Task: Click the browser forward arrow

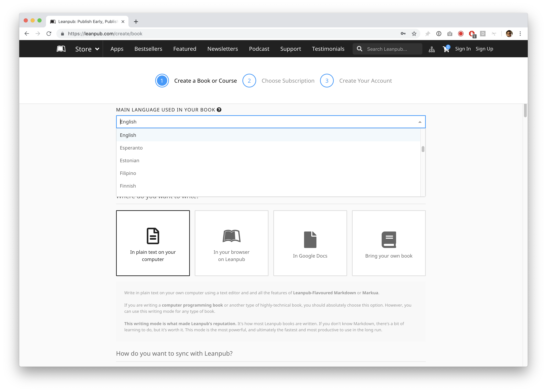Action: [x=38, y=34]
